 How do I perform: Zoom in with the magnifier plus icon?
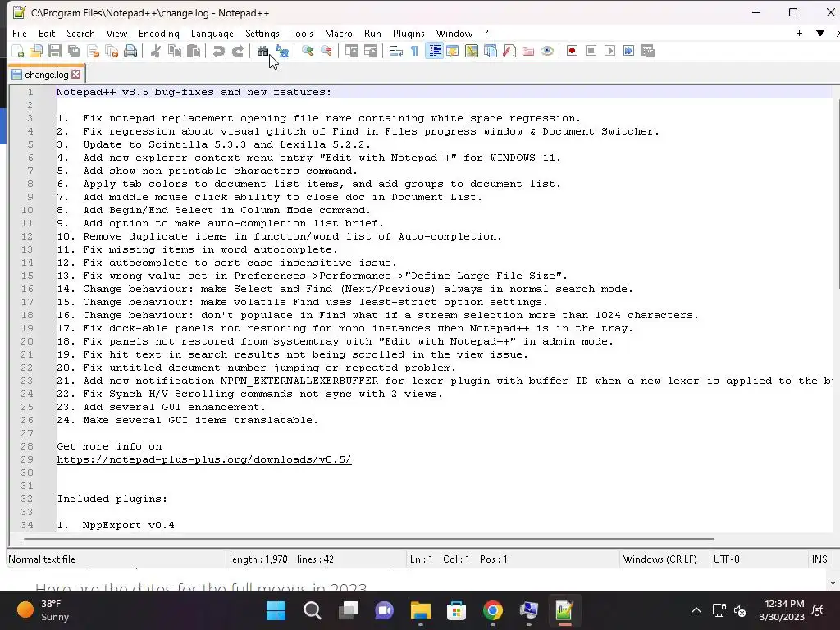coord(307,52)
